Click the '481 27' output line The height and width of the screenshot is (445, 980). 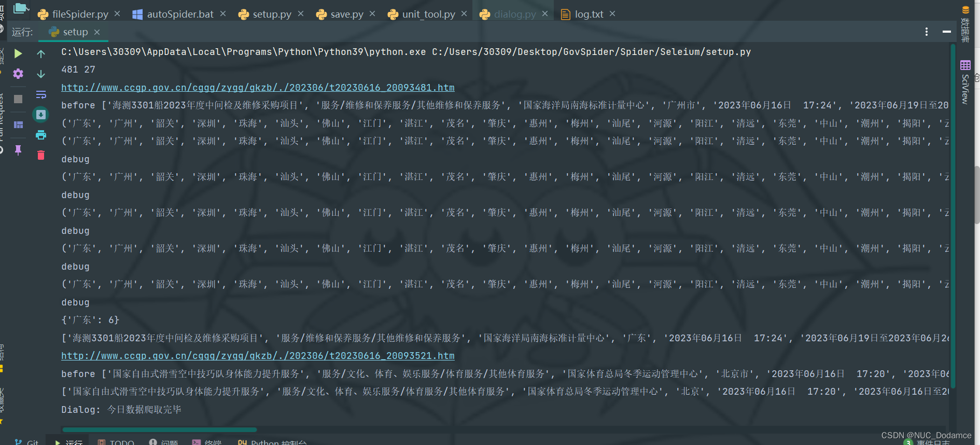78,69
